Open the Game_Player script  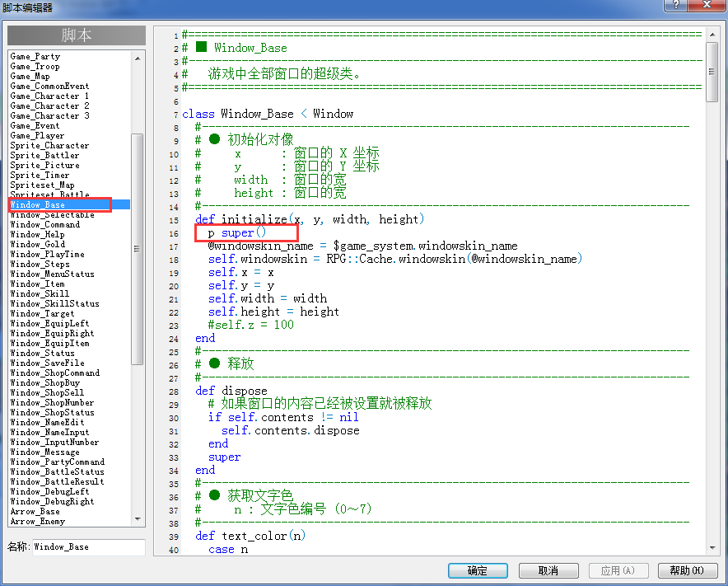coord(38,135)
